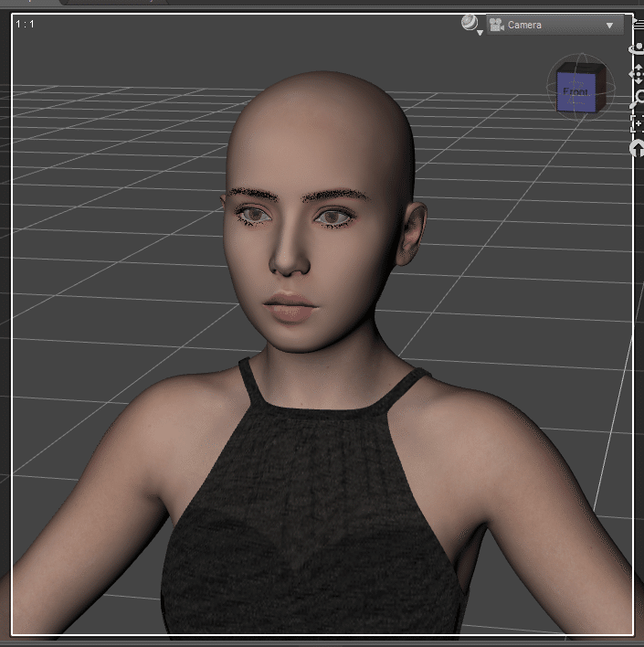Click the reset camera arrow icon
Viewport: 644px width, 647px height.
click(x=638, y=149)
